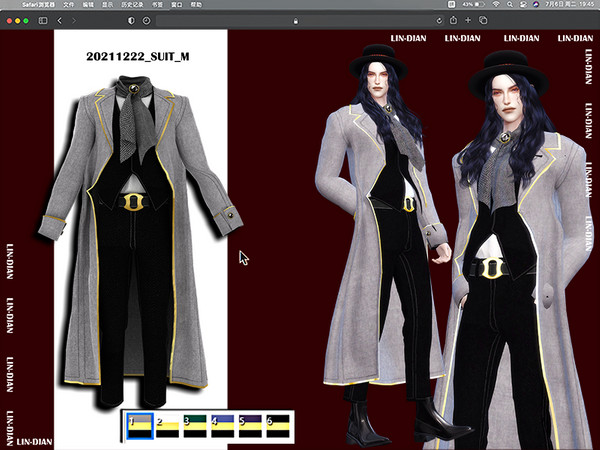Reload the page with the refresh icon
600x450 pixels.
click(x=439, y=21)
